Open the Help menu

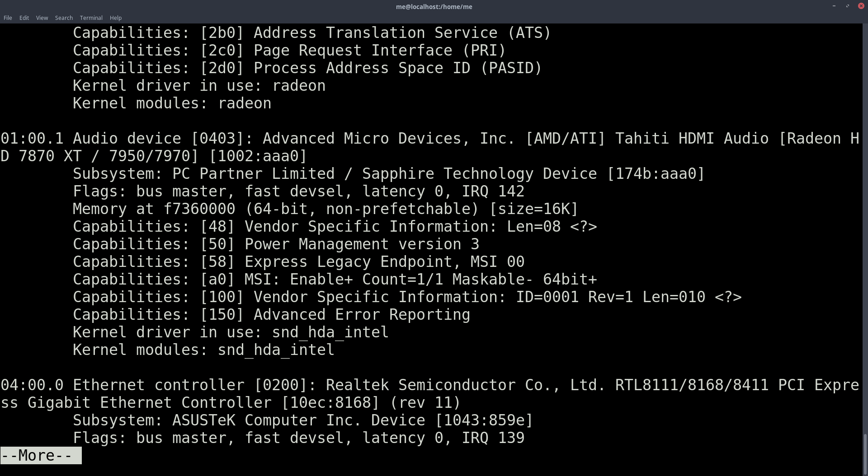click(115, 18)
